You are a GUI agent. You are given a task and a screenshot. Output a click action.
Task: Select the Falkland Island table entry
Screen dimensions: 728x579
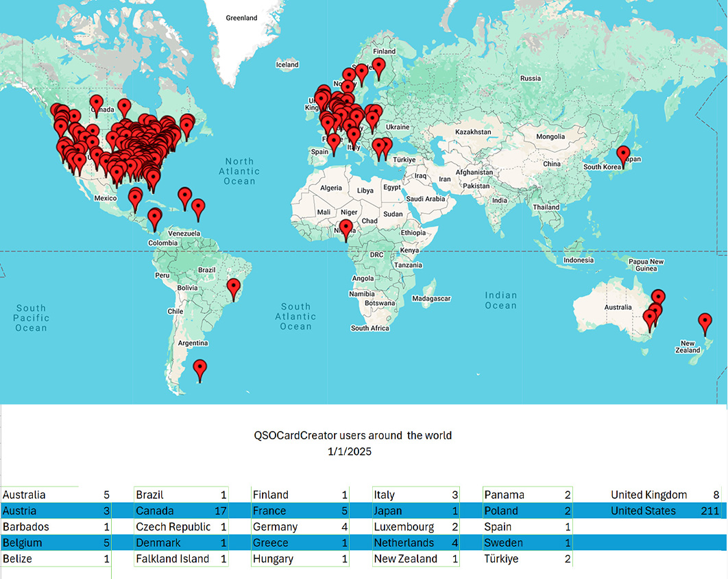[x=172, y=558]
